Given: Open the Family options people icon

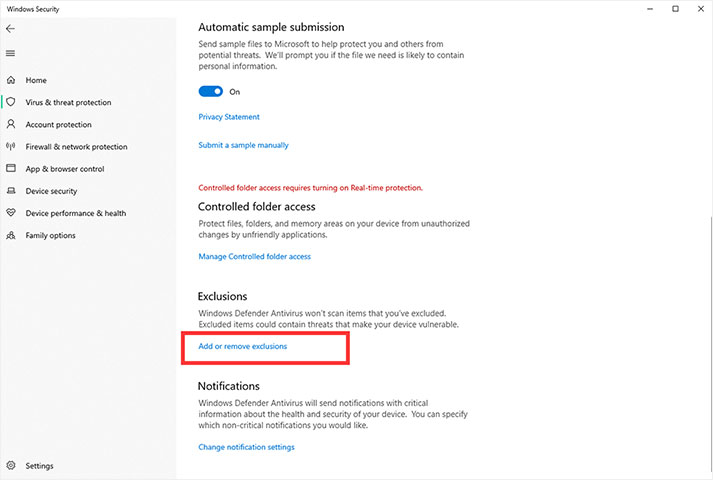Looking at the screenshot, I should [11, 235].
